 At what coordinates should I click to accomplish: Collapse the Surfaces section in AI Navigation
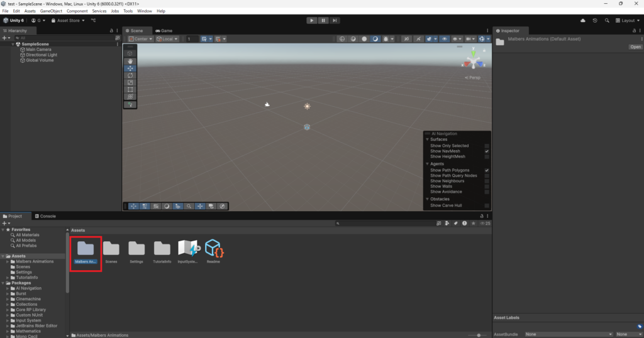coord(428,139)
